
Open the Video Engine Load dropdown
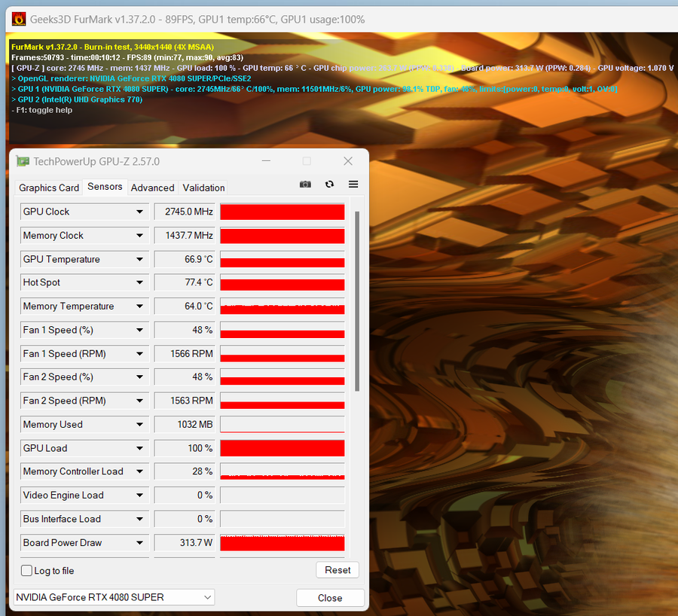click(139, 495)
